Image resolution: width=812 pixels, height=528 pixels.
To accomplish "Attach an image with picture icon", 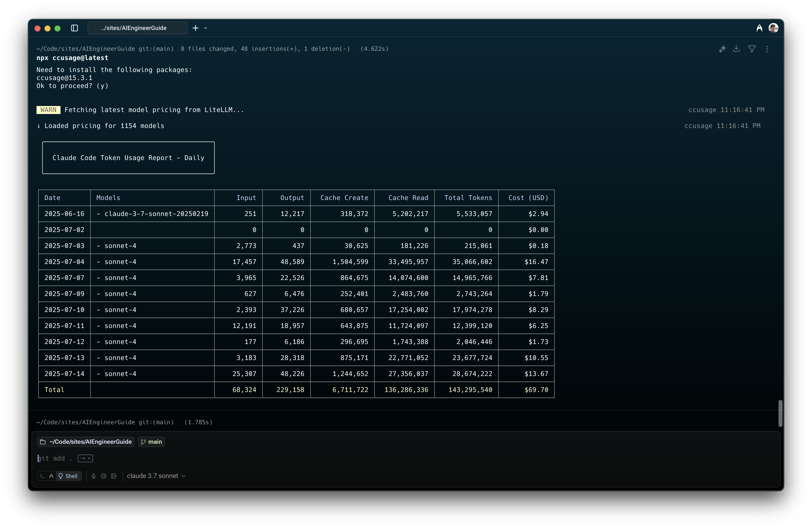I will [x=113, y=476].
